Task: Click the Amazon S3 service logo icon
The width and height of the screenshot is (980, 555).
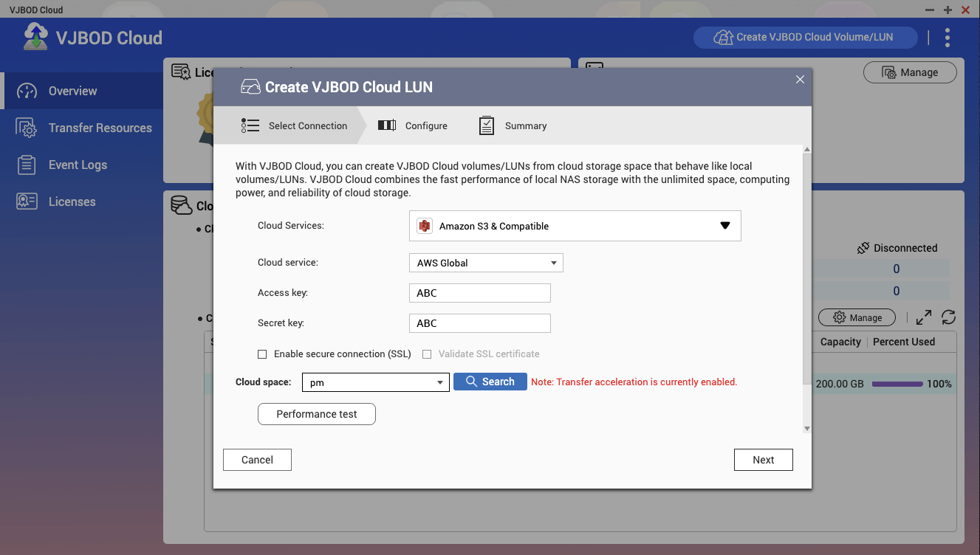Action: (425, 226)
